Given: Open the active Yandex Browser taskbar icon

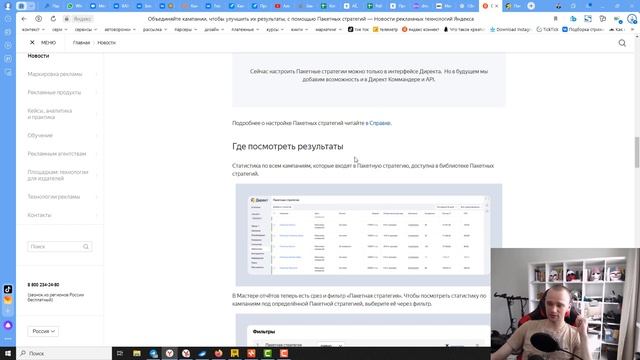Looking at the screenshot, I should 169,353.
